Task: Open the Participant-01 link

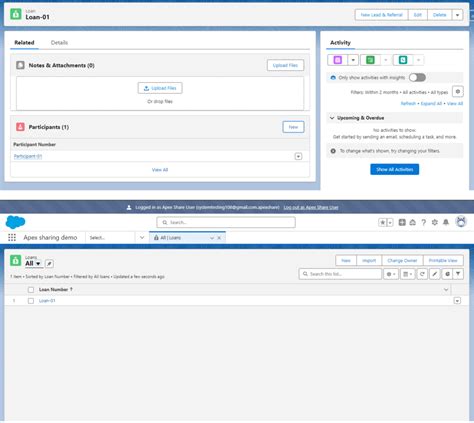Action: (x=28, y=156)
